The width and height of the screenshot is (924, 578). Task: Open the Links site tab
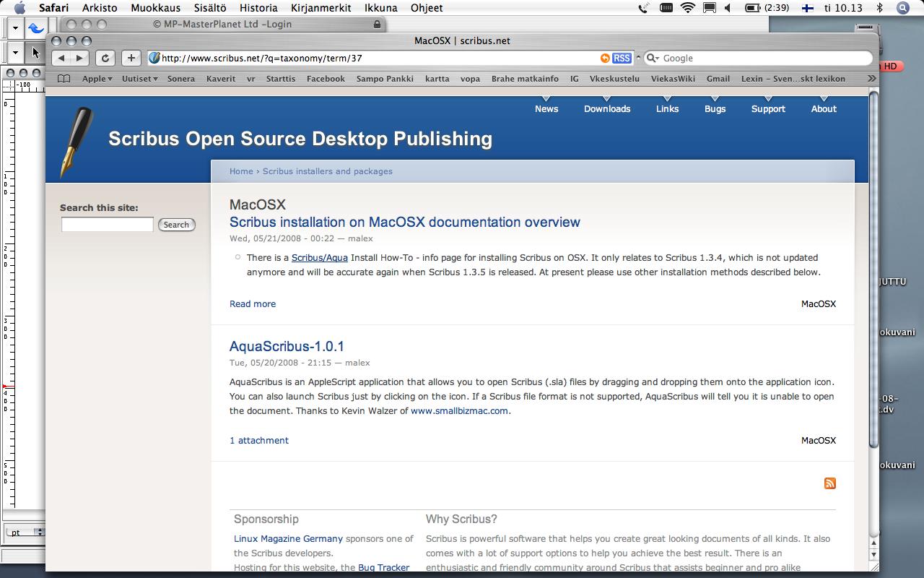pyautogui.click(x=667, y=109)
